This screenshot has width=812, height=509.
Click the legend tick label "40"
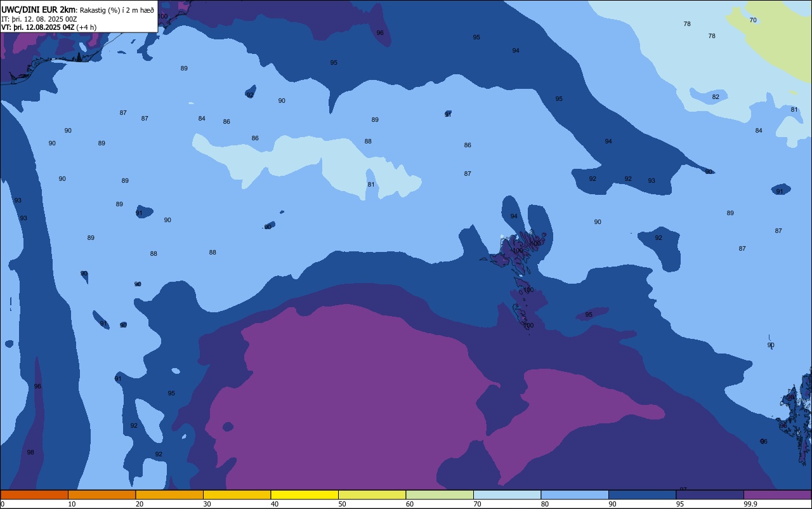(275, 504)
